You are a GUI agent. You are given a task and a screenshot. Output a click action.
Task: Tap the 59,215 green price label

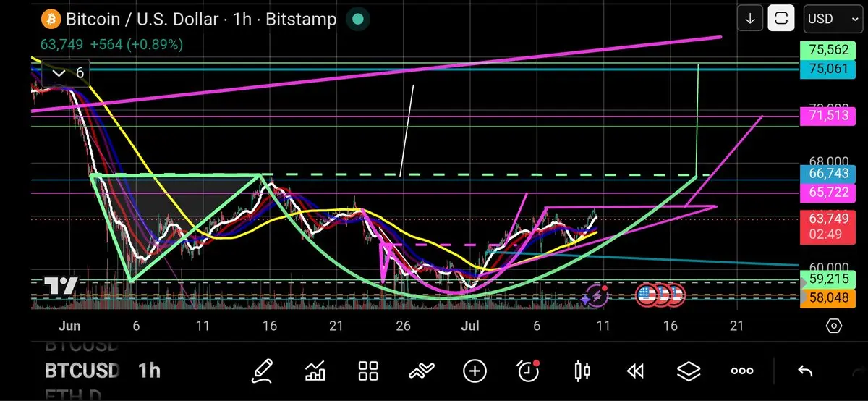(829, 279)
